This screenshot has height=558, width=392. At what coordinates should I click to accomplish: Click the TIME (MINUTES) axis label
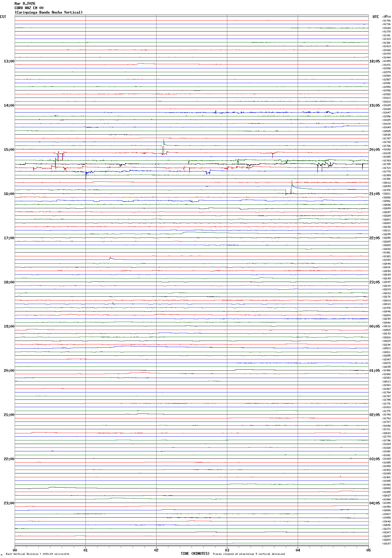pos(195,554)
